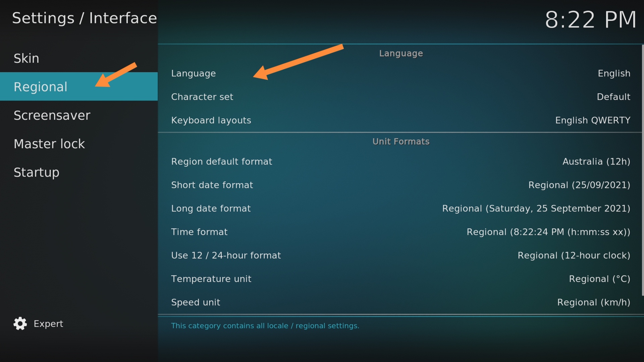The height and width of the screenshot is (362, 644).
Task: Open the Skin settings category
Action: click(26, 58)
